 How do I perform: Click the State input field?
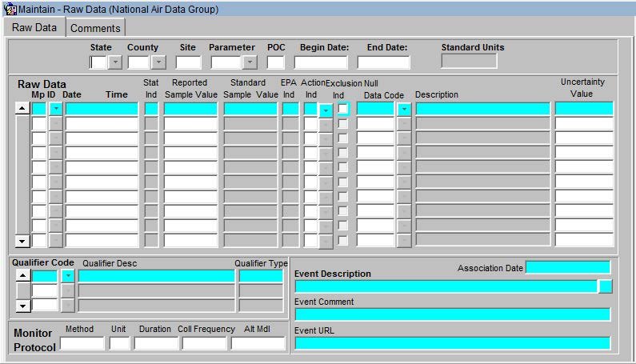point(98,62)
